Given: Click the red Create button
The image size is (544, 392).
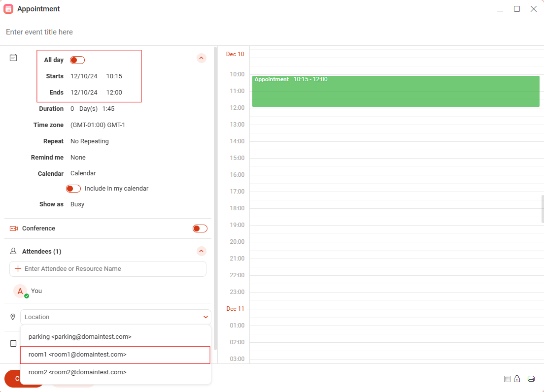Looking at the screenshot, I should (x=20, y=378).
